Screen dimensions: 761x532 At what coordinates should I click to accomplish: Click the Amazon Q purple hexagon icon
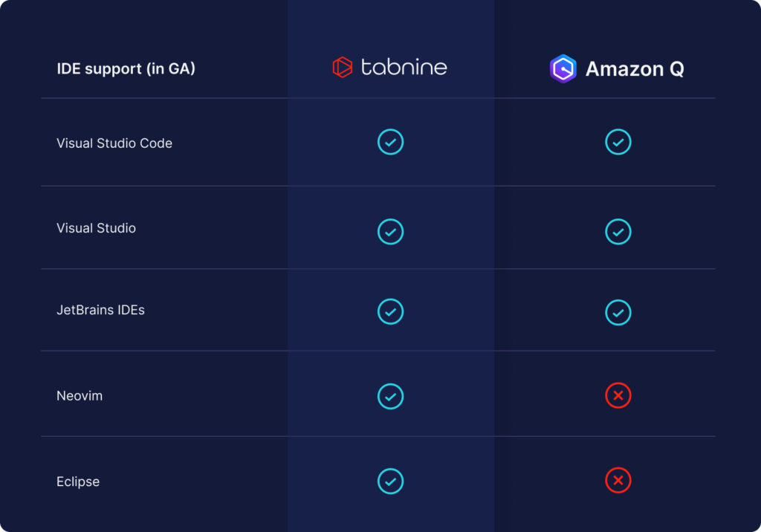click(x=563, y=68)
